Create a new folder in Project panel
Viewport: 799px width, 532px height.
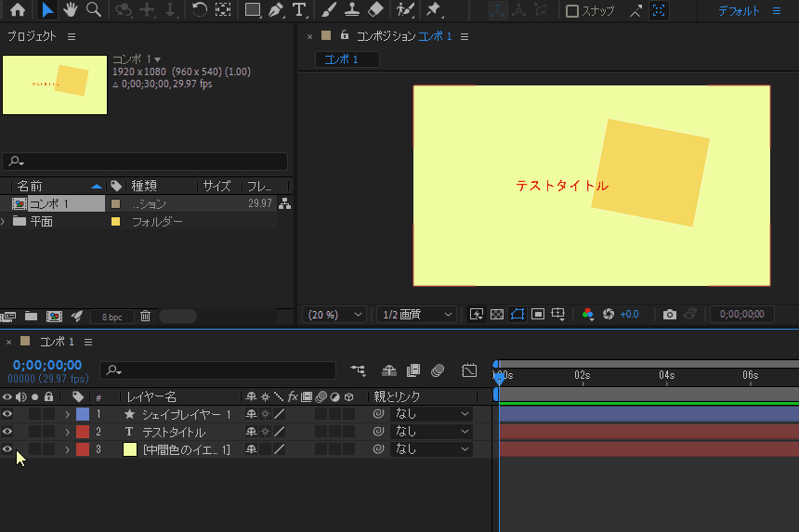point(31,317)
